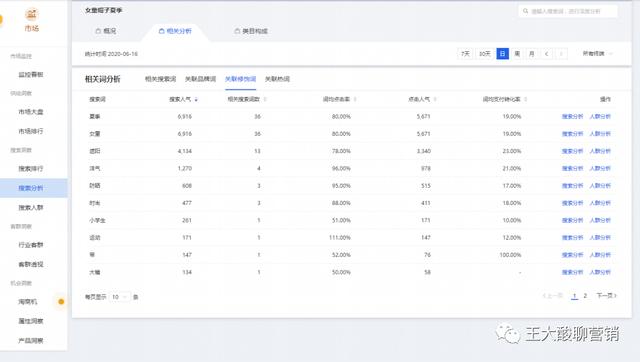Open 淘商机 in the sidebar
Viewport: 640px width, 362px height.
(28, 302)
